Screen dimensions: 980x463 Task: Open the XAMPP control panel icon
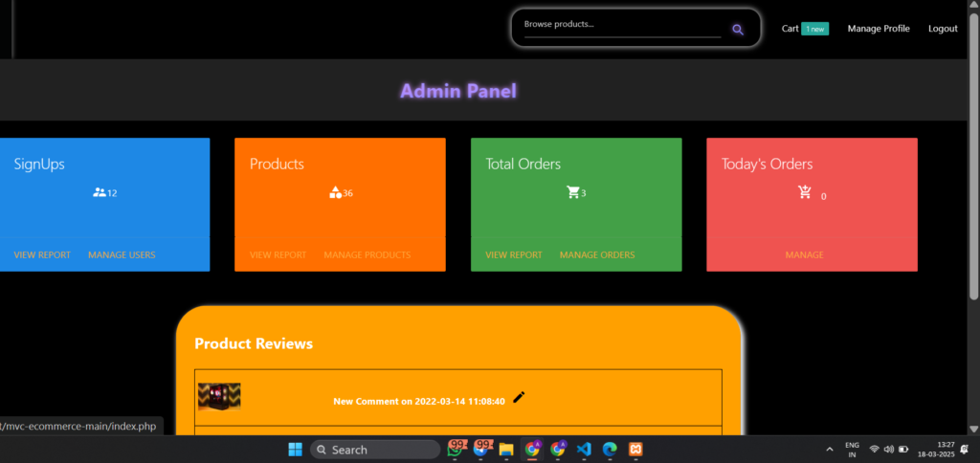(635, 450)
